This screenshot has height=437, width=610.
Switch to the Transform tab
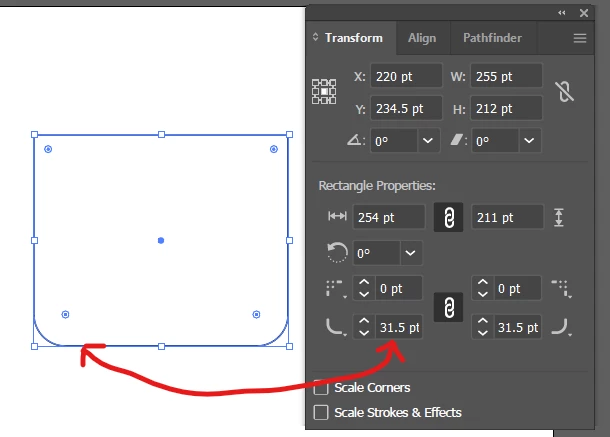point(354,38)
